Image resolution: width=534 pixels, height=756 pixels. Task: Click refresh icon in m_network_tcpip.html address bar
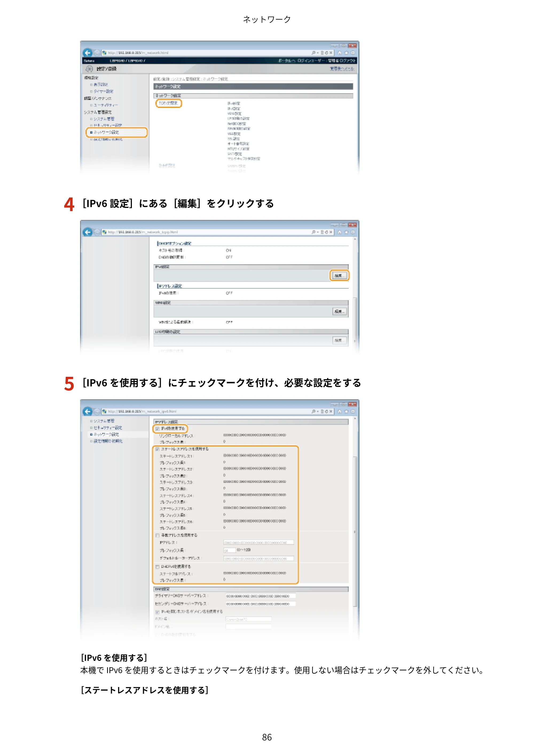326,232
